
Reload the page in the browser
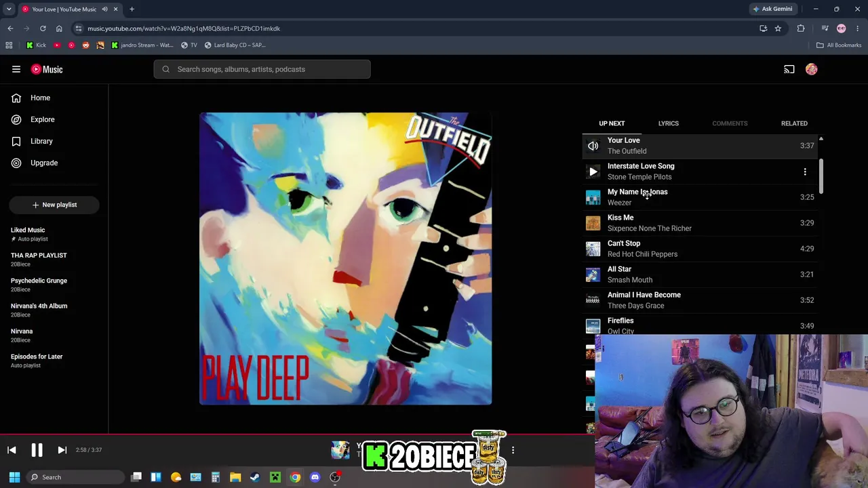43,28
